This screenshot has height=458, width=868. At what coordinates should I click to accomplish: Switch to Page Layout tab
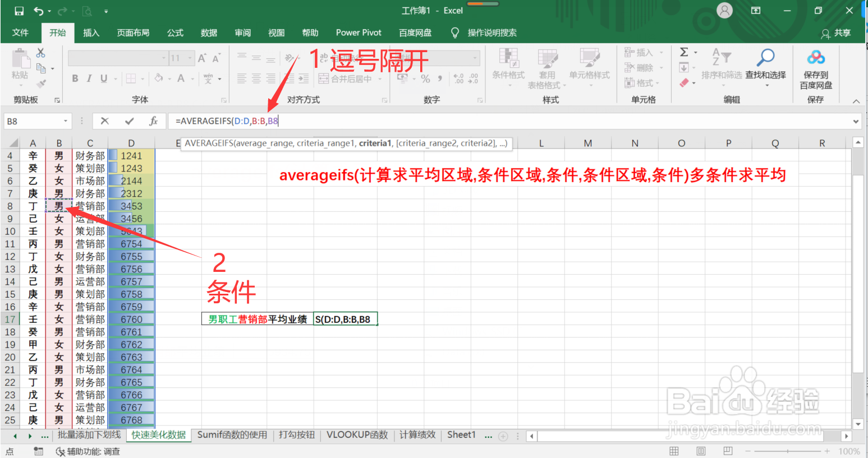(133, 33)
